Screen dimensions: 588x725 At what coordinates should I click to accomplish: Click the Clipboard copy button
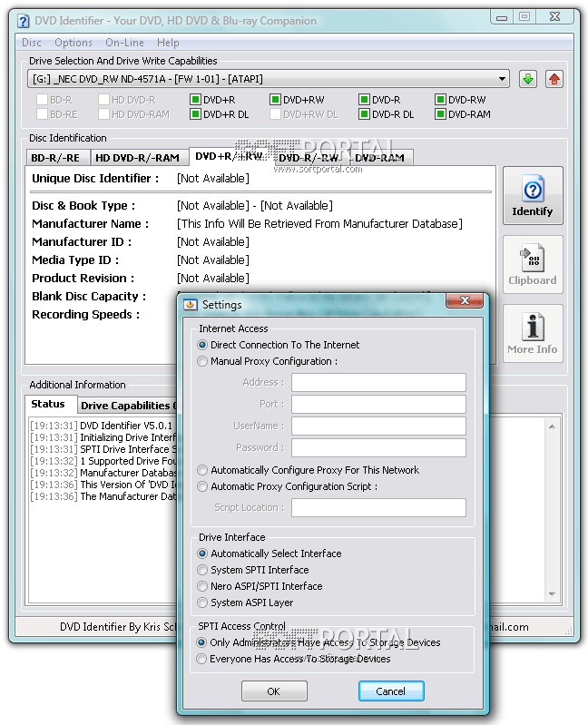tap(533, 264)
